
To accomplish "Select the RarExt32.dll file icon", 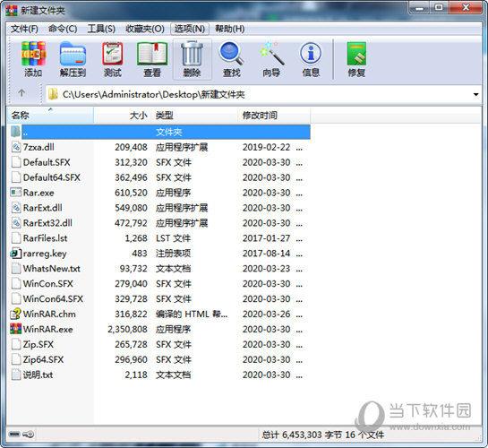I will point(16,223).
